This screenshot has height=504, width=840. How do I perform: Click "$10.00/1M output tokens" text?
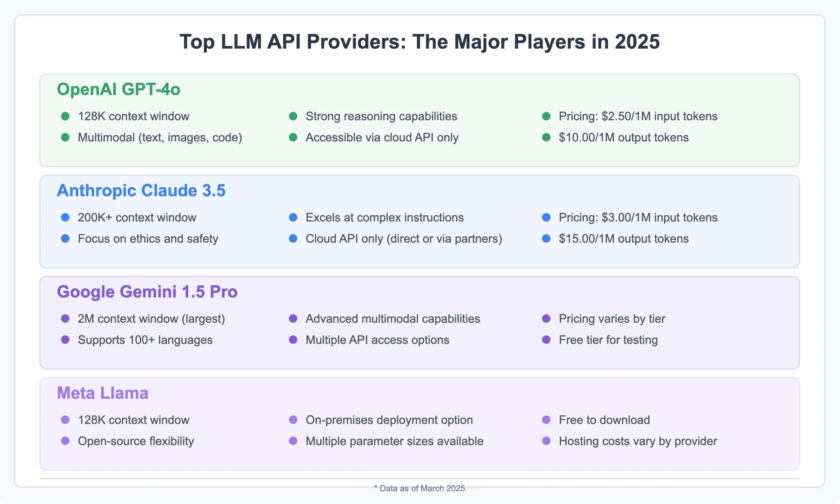coord(624,138)
